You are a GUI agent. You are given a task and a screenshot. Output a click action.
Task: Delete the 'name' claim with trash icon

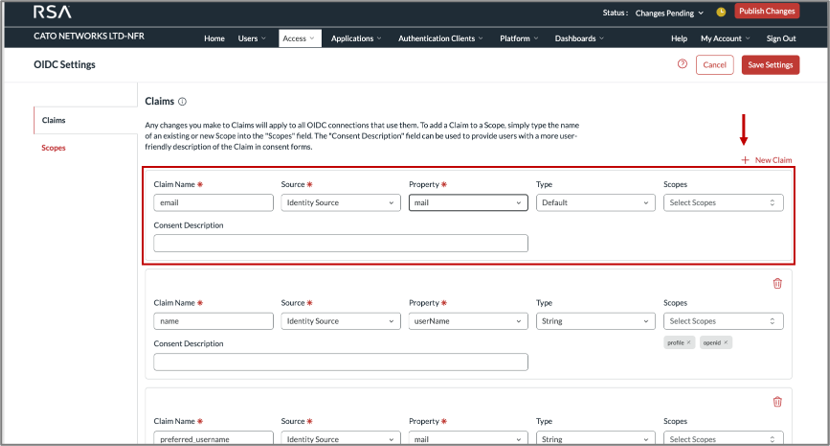coord(777,284)
